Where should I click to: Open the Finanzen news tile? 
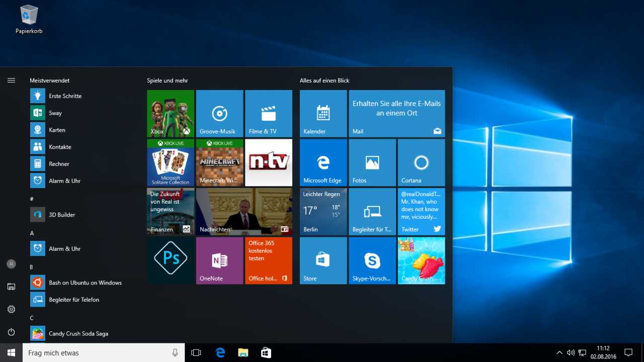[x=171, y=212]
